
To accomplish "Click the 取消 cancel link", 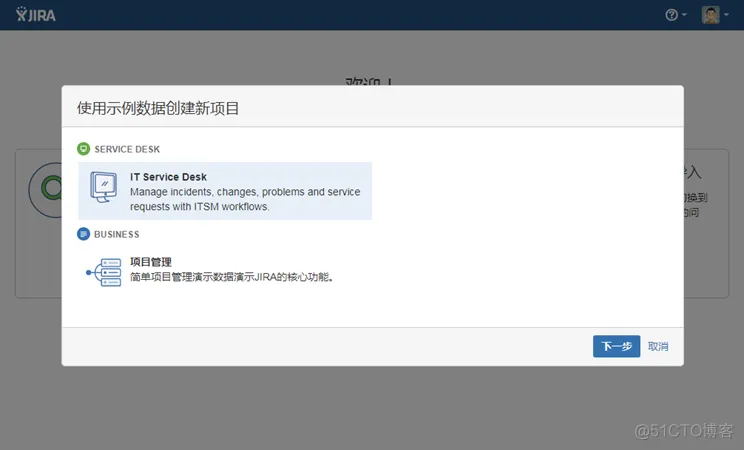I will pos(658,347).
